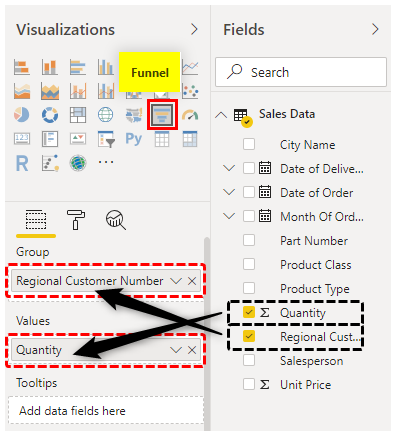Click the Tooltips add data fields well
Viewport: 396px width, 436px height.
click(x=106, y=411)
